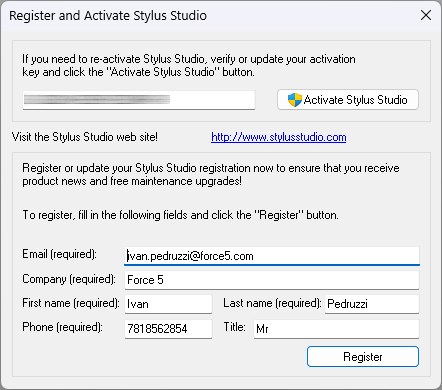Click the "Email (required):" label
This screenshot has width=442, height=390.
pyautogui.click(x=59, y=254)
